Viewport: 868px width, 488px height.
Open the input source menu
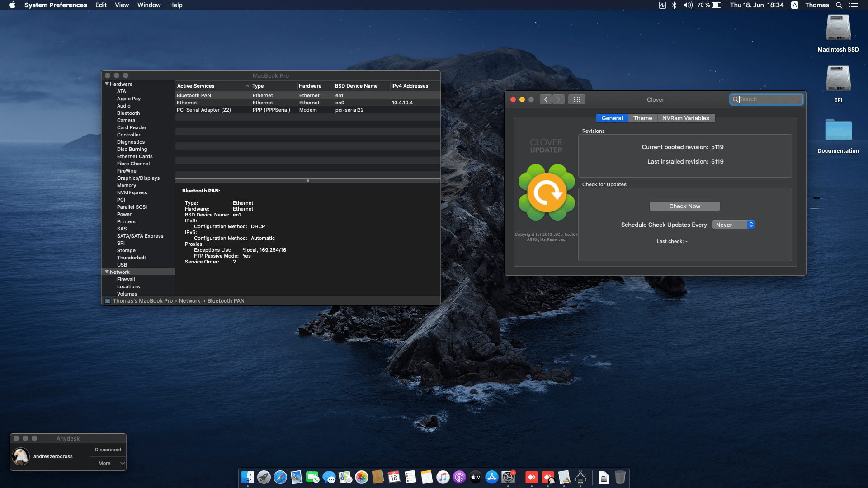click(794, 5)
